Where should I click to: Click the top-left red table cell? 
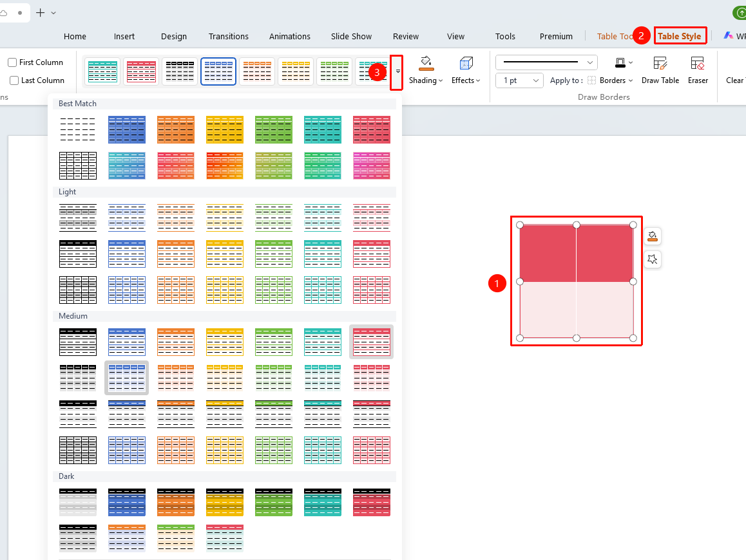click(x=548, y=253)
